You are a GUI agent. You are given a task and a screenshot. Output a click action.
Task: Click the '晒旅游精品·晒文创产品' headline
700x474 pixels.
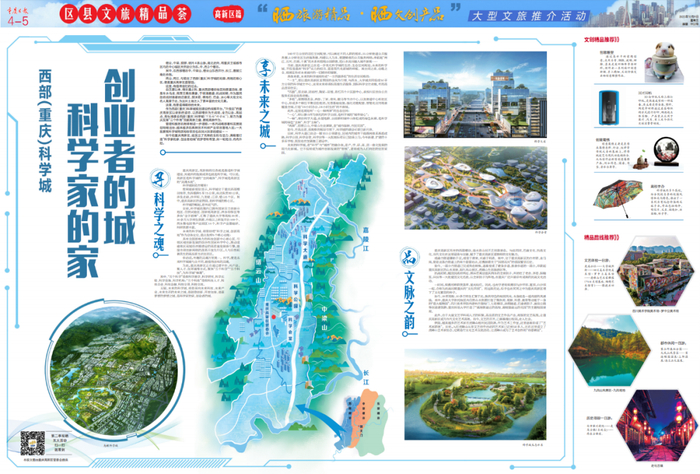359,14
